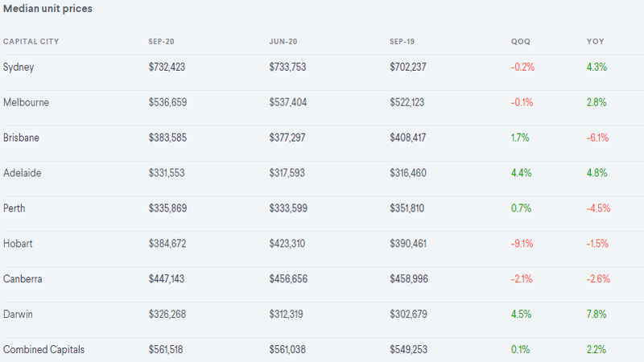This screenshot has width=644, height=362.
Task: Click the Adelaide row label
Action: tap(23, 173)
